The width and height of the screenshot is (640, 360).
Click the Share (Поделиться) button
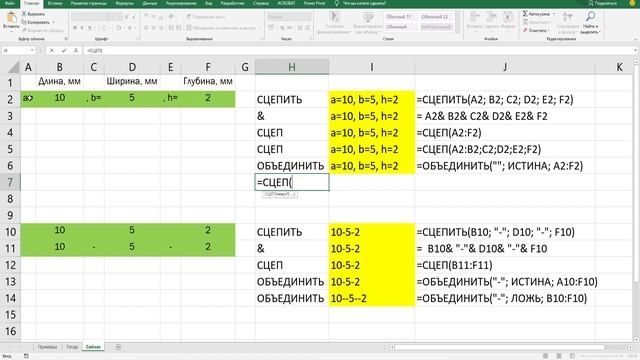tap(602, 3)
